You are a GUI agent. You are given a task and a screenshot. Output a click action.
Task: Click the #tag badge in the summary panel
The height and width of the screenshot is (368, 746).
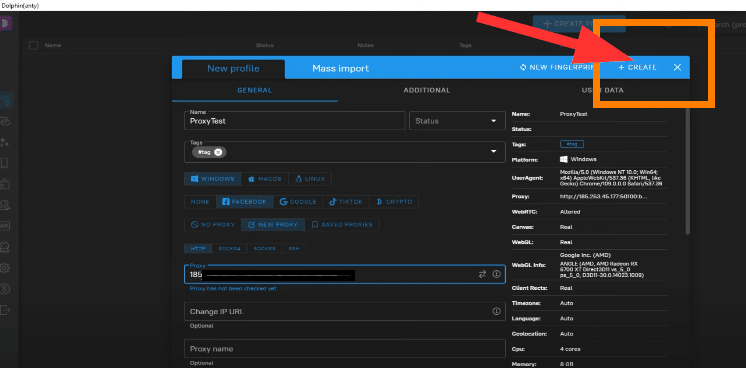point(572,144)
